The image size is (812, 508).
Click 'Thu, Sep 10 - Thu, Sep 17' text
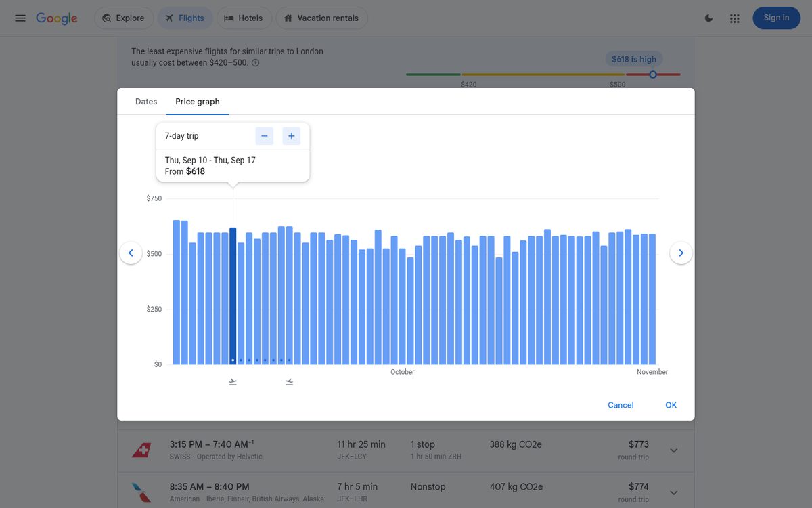click(210, 161)
